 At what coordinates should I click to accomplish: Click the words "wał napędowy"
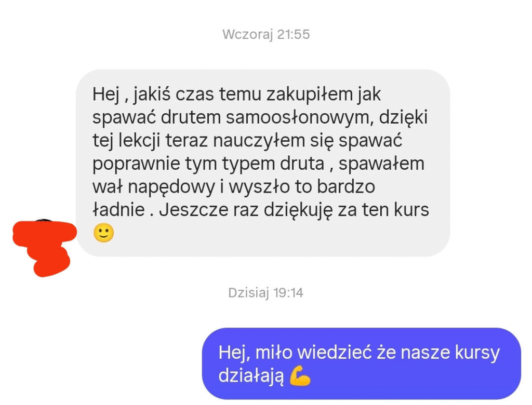[154, 187]
